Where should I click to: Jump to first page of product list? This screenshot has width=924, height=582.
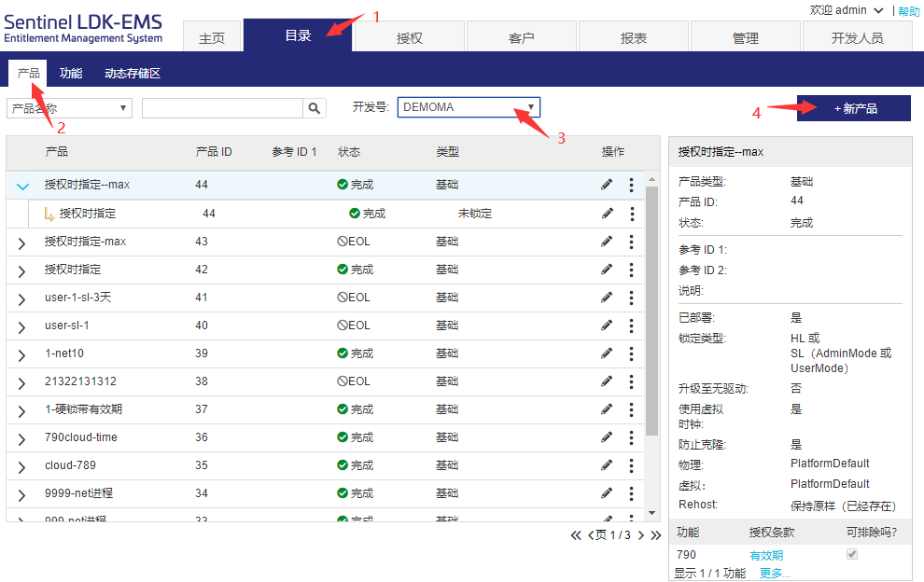(x=576, y=535)
